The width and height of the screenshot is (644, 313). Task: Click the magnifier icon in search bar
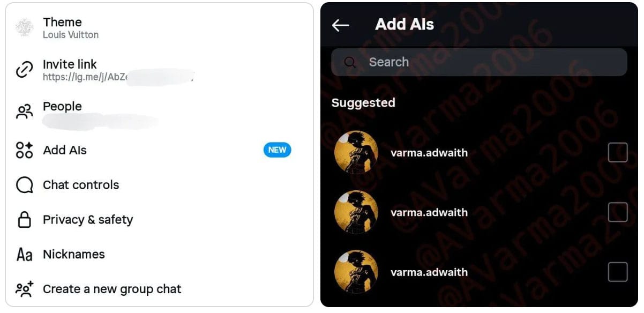pyautogui.click(x=350, y=62)
